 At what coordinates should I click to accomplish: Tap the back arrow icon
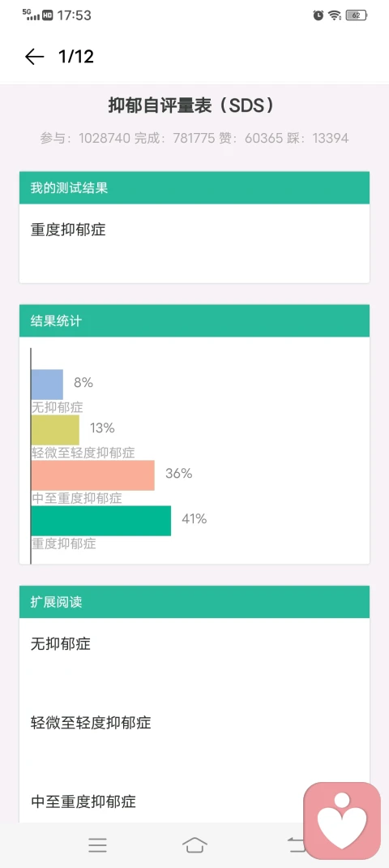pos(34,57)
